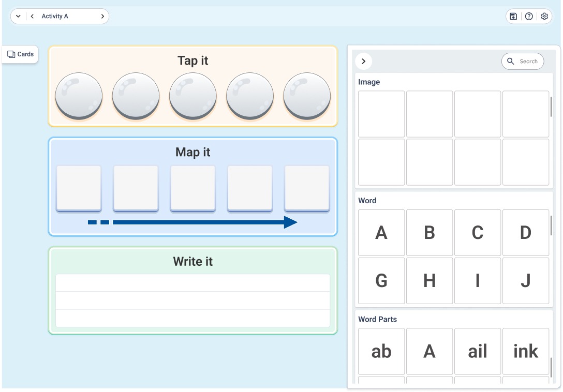Click the Map it heading
This screenshot has height=392, width=563.
pos(193,152)
